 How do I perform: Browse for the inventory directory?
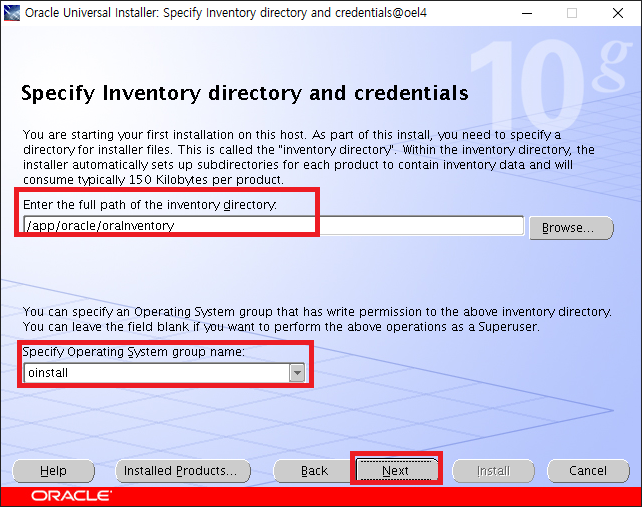pyautogui.click(x=571, y=228)
